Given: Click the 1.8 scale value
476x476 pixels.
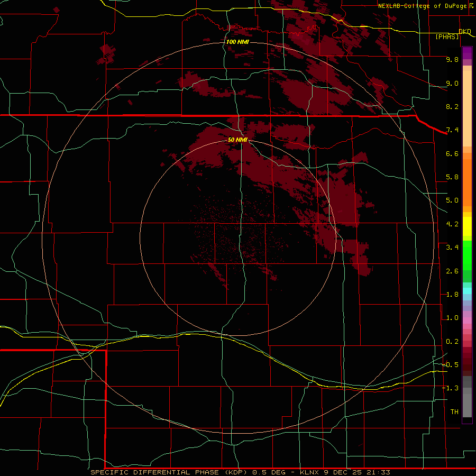Looking at the screenshot, I should click(452, 295).
